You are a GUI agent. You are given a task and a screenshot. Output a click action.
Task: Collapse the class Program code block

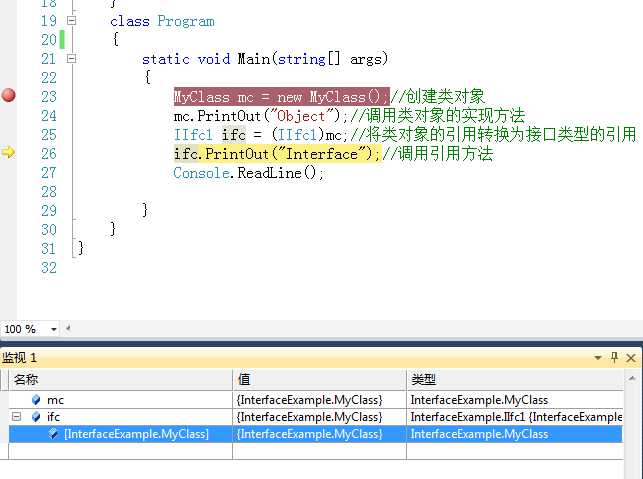pyautogui.click(x=71, y=21)
